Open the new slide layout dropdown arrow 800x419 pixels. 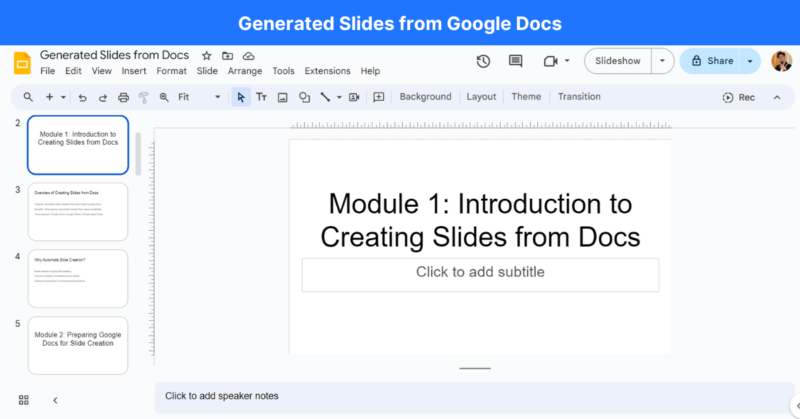point(63,97)
